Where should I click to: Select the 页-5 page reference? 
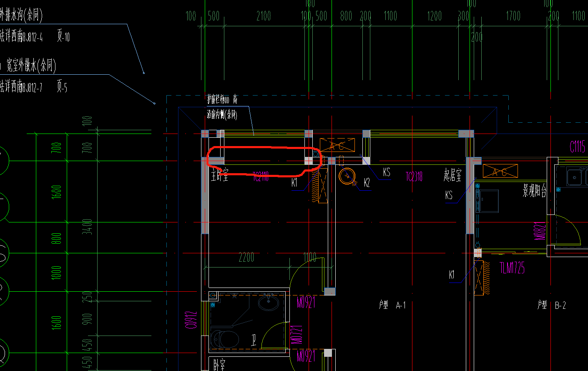coord(62,86)
